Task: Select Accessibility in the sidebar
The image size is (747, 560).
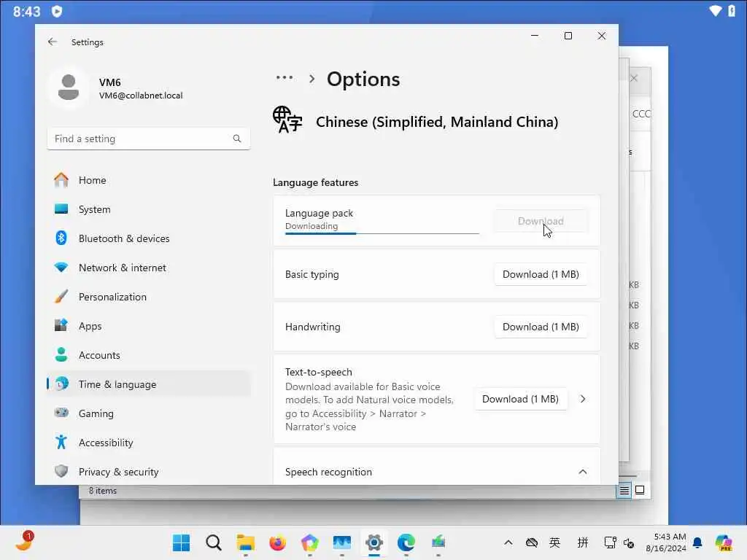Action: point(149,443)
